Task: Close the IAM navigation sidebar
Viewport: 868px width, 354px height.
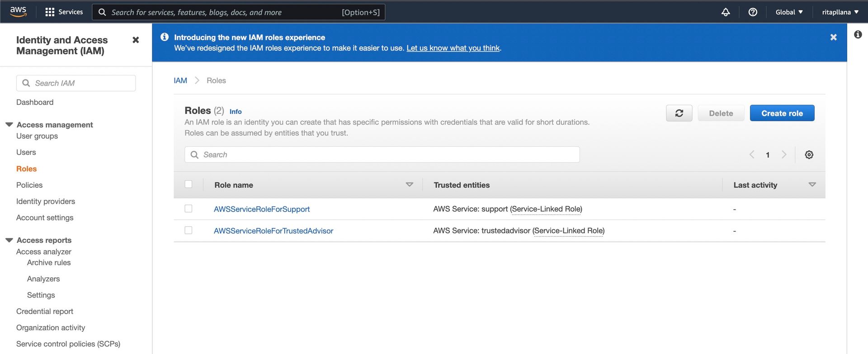Action: pos(136,40)
